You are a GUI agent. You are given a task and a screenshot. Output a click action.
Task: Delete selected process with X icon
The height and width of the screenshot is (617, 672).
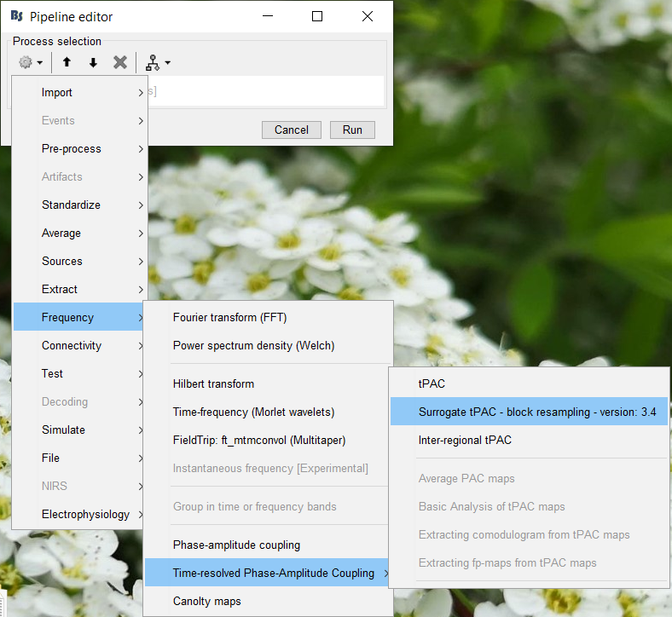120,62
